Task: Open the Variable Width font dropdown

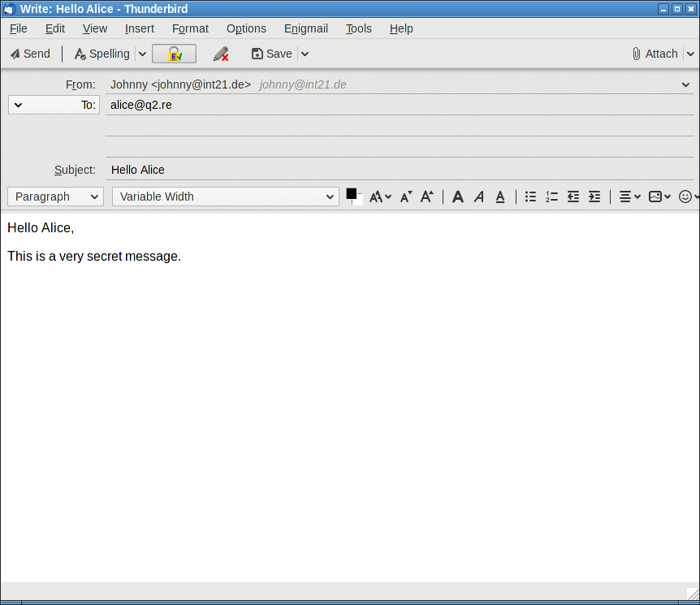Action: (x=225, y=197)
